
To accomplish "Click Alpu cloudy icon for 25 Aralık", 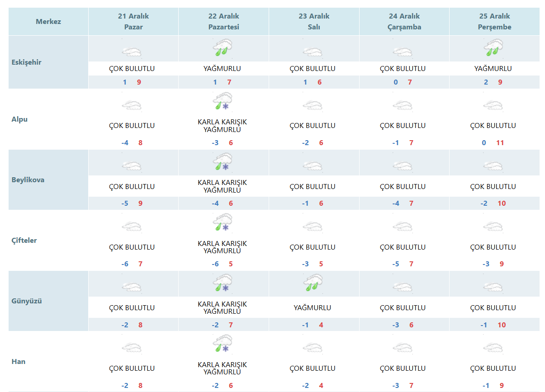I will [493, 106].
